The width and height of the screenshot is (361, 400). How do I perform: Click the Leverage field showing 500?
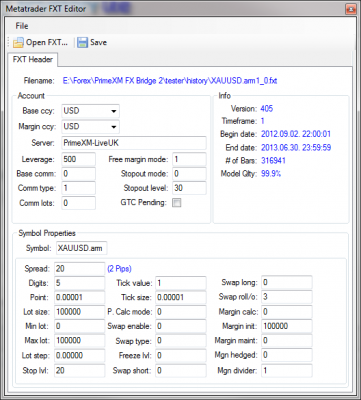[79, 159]
